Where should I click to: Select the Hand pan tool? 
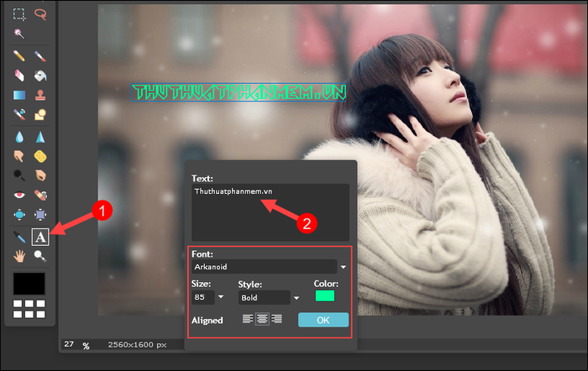(x=19, y=256)
